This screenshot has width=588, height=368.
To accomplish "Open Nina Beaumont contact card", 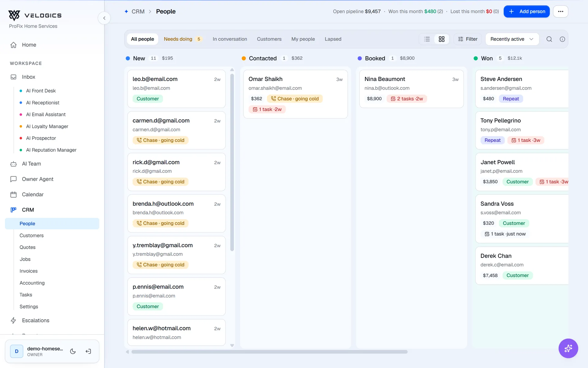I will pyautogui.click(x=411, y=89).
